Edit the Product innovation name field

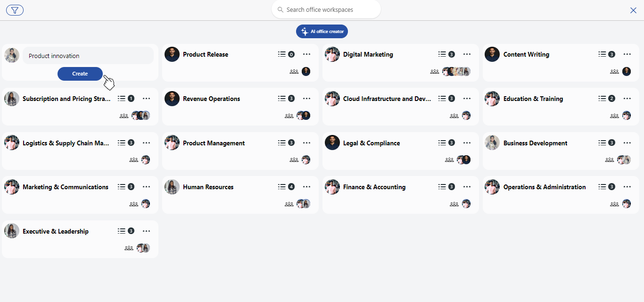[88, 56]
